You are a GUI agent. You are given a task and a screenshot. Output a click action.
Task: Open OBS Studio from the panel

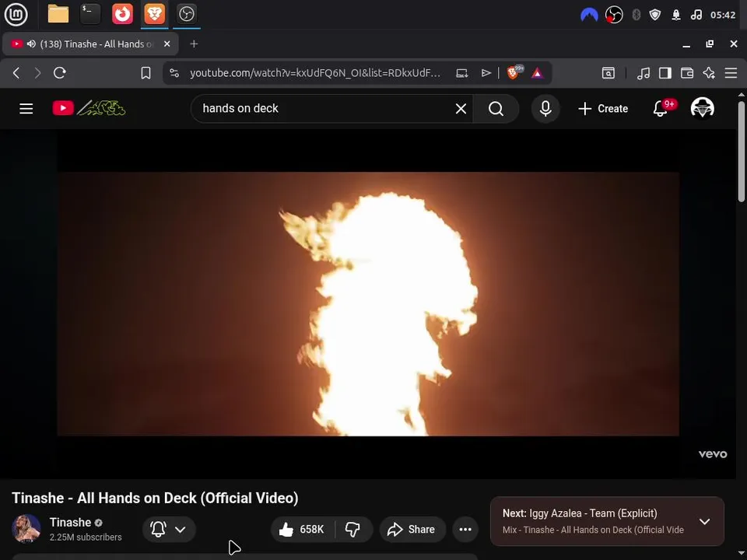[x=186, y=14]
